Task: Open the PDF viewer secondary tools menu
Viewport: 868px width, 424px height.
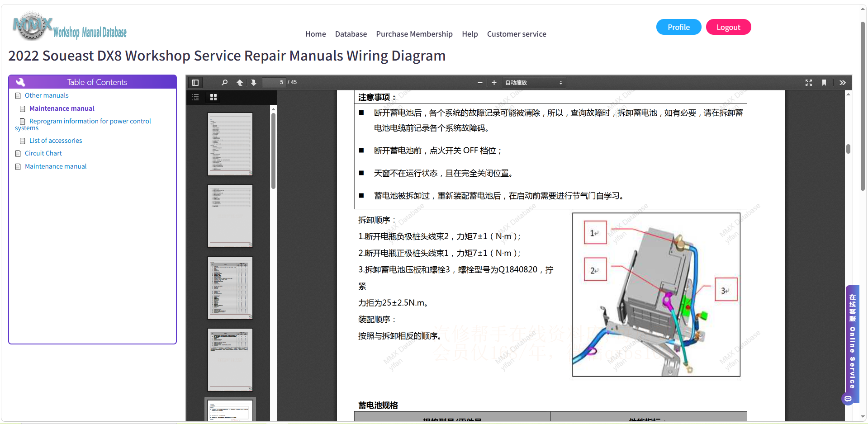Action: pyautogui.click(x=843, y=83)
